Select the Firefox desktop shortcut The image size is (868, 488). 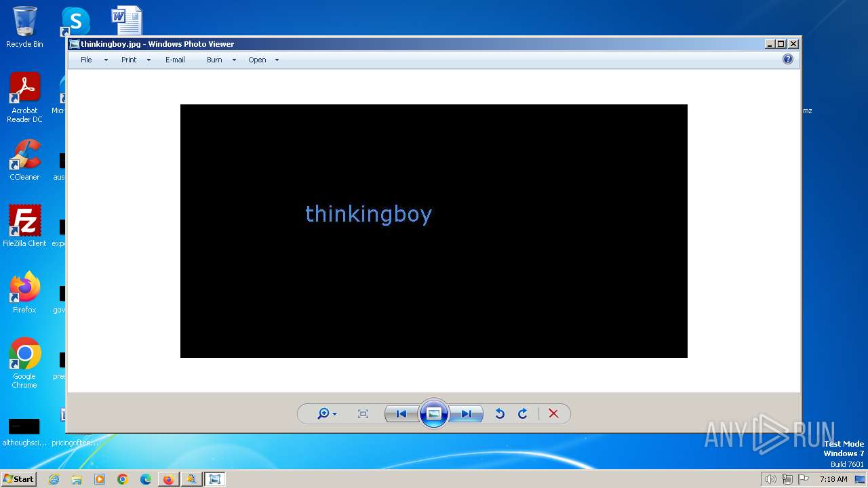pos(24,292)
